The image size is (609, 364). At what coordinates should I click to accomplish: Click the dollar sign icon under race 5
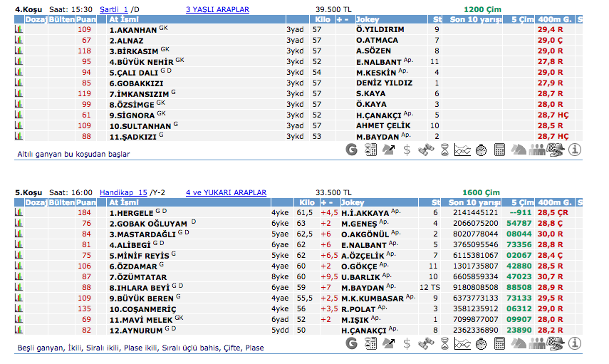coord(407,343)
